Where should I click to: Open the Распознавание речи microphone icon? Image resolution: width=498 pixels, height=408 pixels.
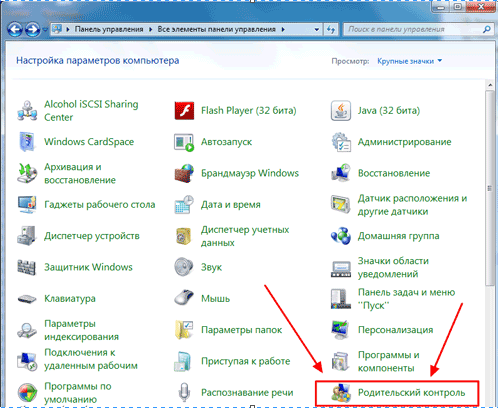(184, 392)
